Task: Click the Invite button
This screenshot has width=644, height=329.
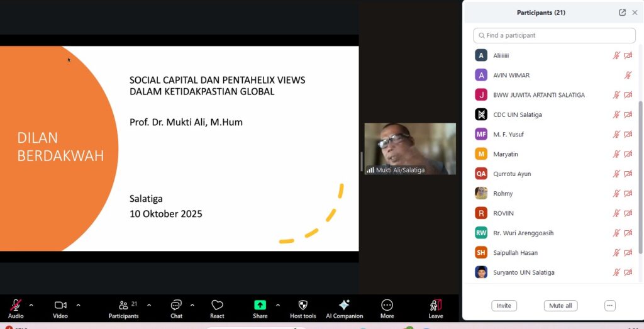Action: 504,306
